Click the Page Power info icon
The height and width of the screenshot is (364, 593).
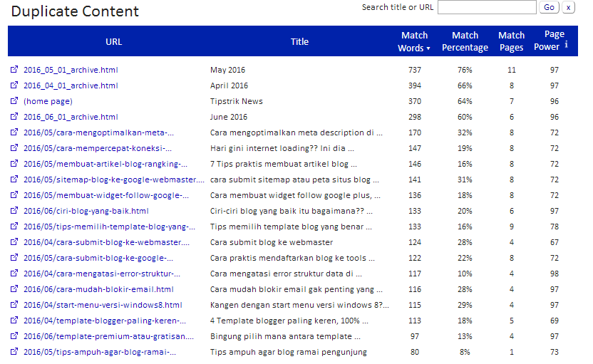[x=566, y=45]
